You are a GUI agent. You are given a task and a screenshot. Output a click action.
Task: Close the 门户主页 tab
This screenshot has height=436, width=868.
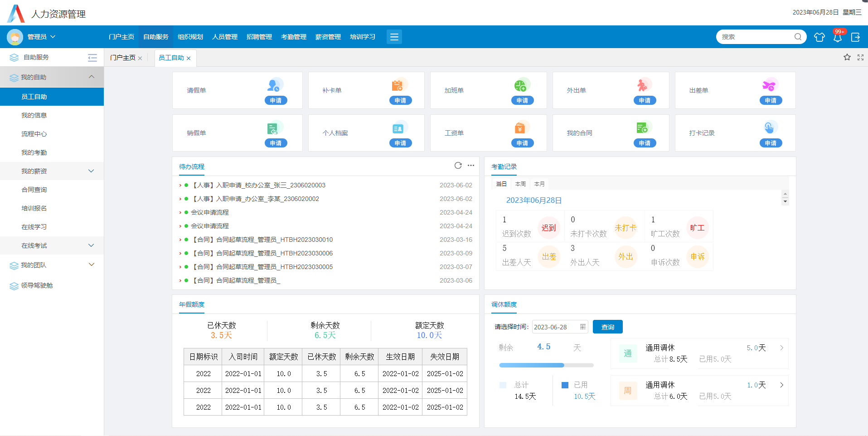[x=140, y=58]
